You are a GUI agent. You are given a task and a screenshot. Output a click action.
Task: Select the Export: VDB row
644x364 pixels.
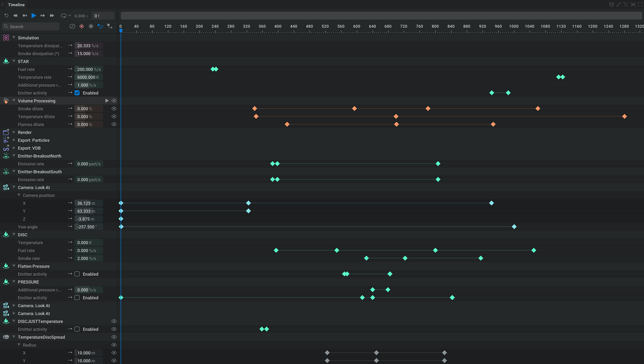(29, 148)
